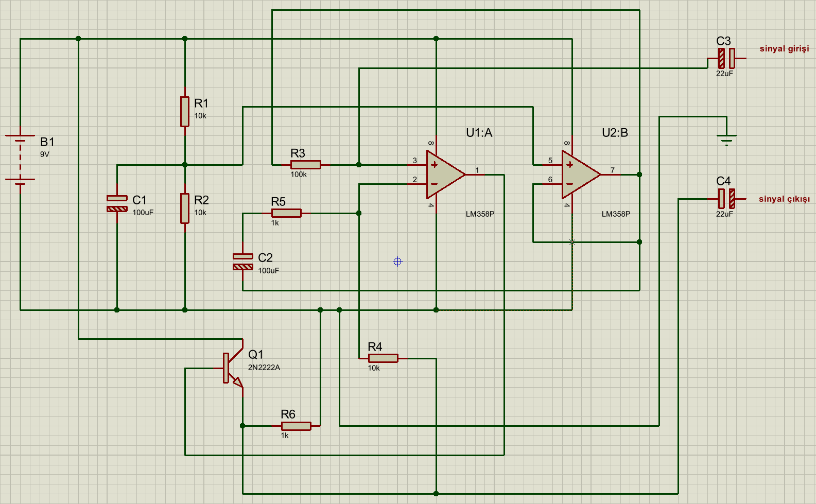Select resistor R4 10k body

click(x=383, y=358)
